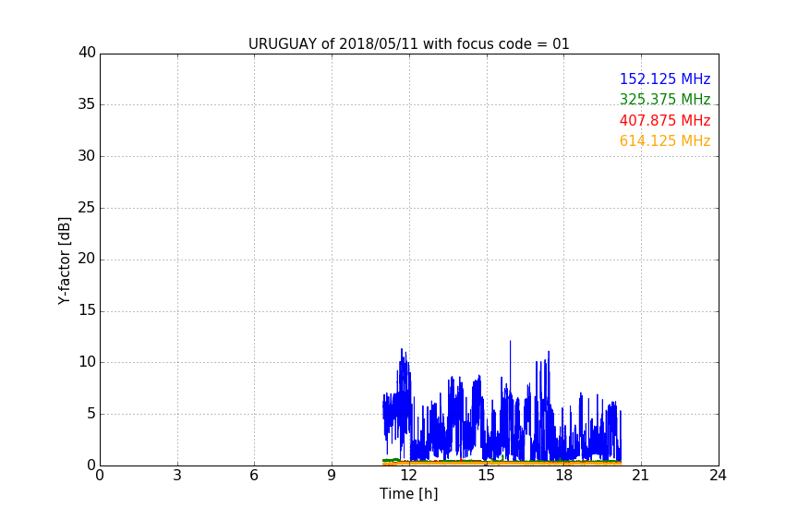This screenshot has height=532, width=798.
Task: Click the 'Y-factor [dB]' axis label
Action: 64,260
